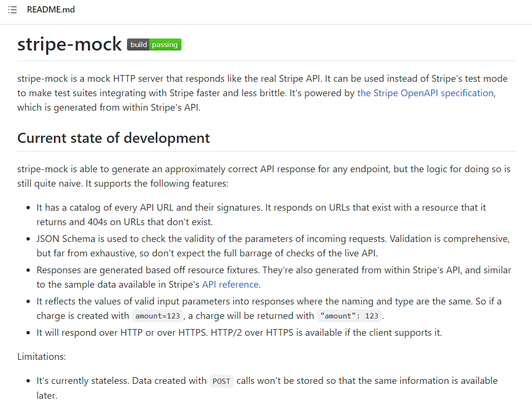This screenshot has height=406, width=532.
Task: Click the README.md file name label
Action: pos(51,10)
